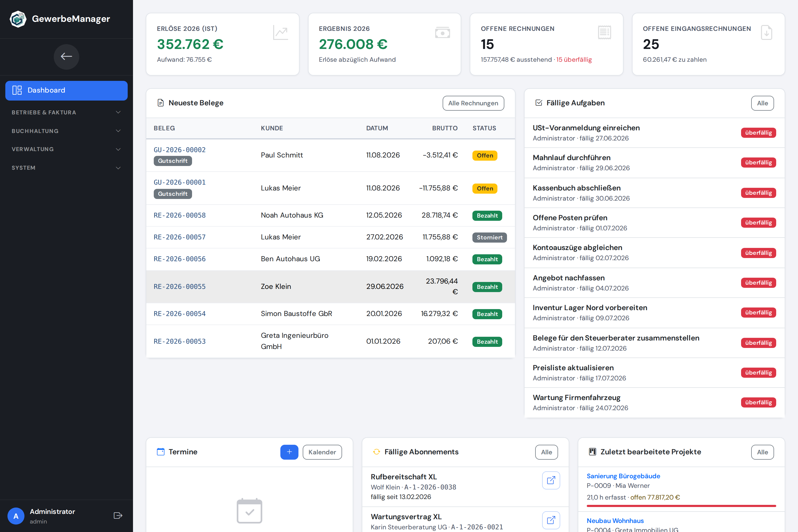The height and width of the screenshot is (532, 798).
Task: Open invoice RE-2026-00053
Action: click(180, 341)
